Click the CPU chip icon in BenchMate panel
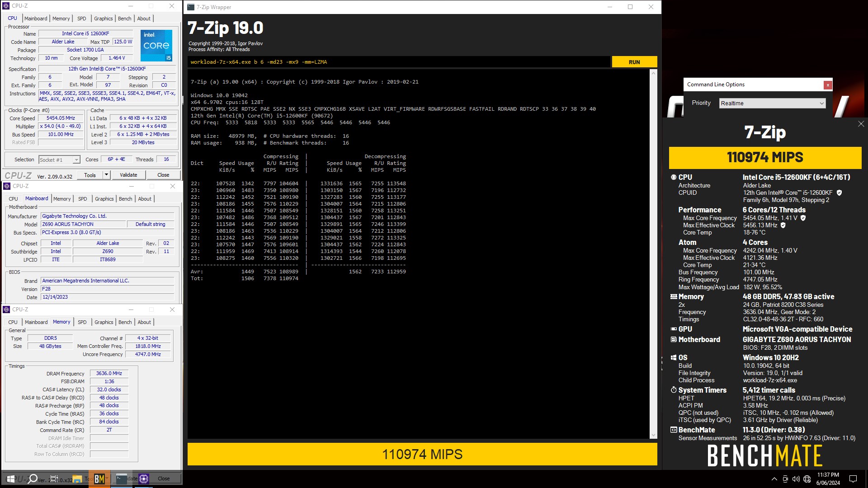The image size is (868, 488). 674,178
